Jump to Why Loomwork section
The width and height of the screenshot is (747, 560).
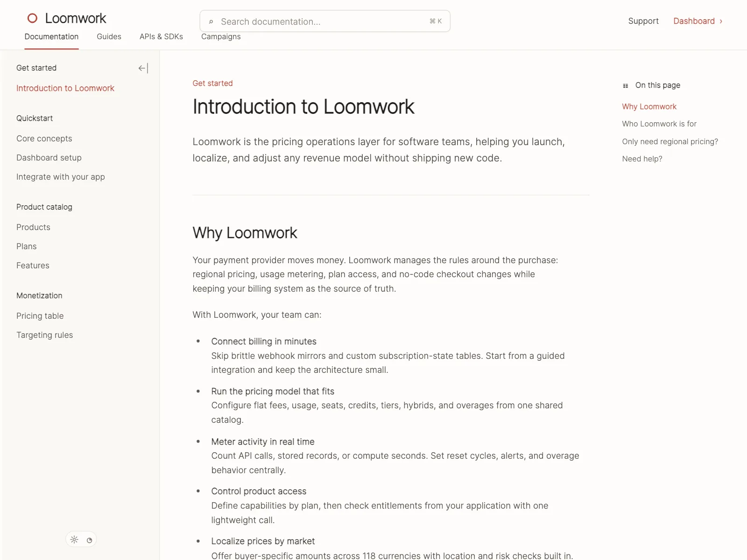[x=649, y=106]
